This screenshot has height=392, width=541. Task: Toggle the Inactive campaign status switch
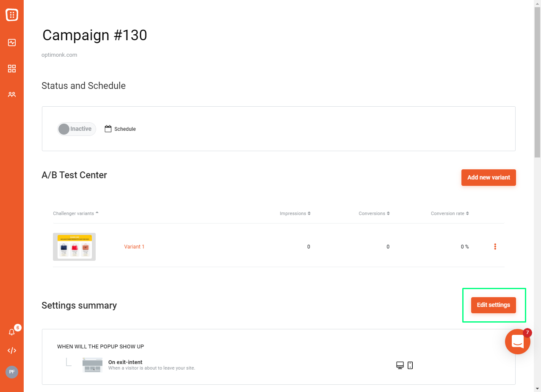[77, 129]
